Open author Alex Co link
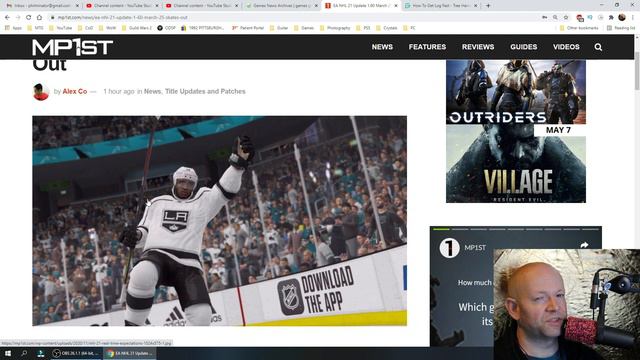 [x=75, y=91]
